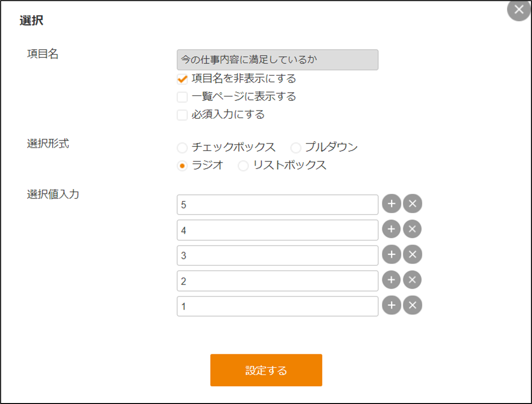This screenshot has height=404, width=532.
Task: Add a row after option value 2
Action: coord(392,280)
